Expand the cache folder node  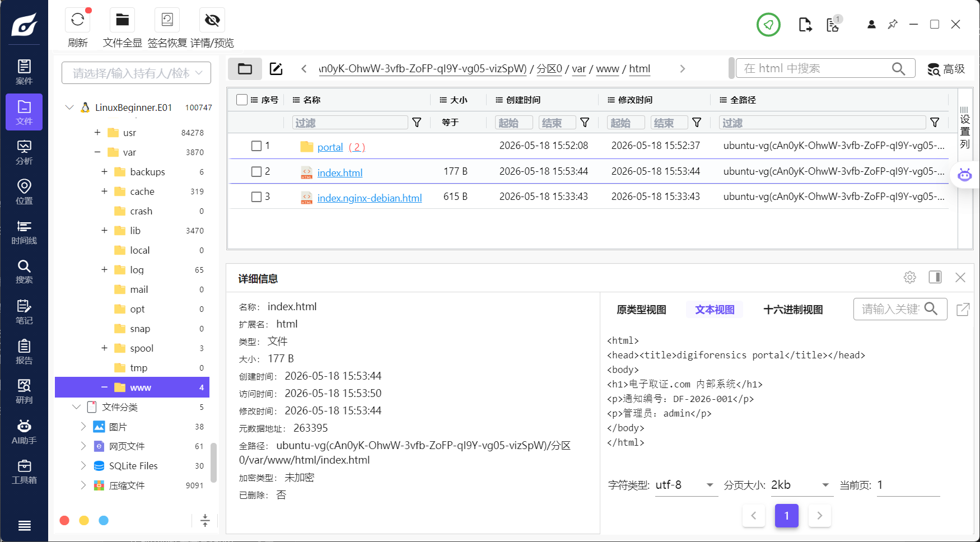(x=104, y=191)
